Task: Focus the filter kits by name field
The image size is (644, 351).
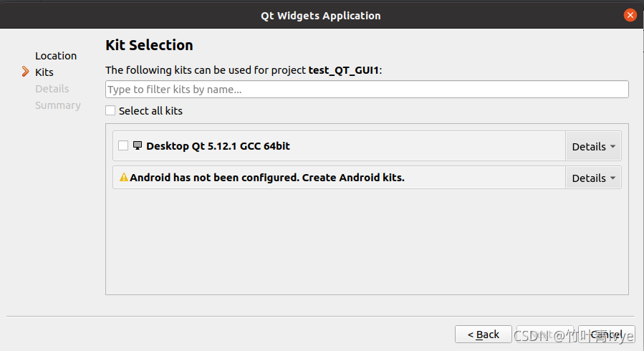Action: click(367, 89)
